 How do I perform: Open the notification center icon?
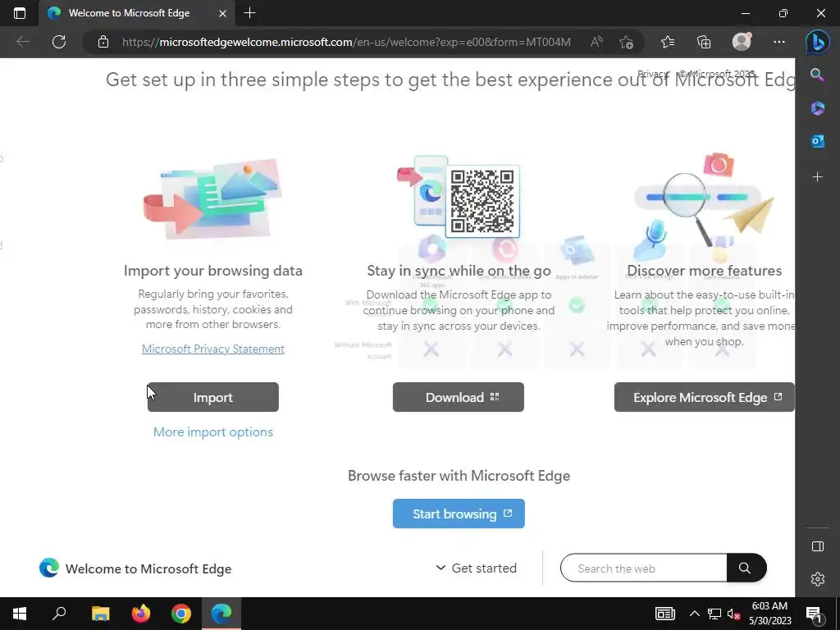[813, 614]
